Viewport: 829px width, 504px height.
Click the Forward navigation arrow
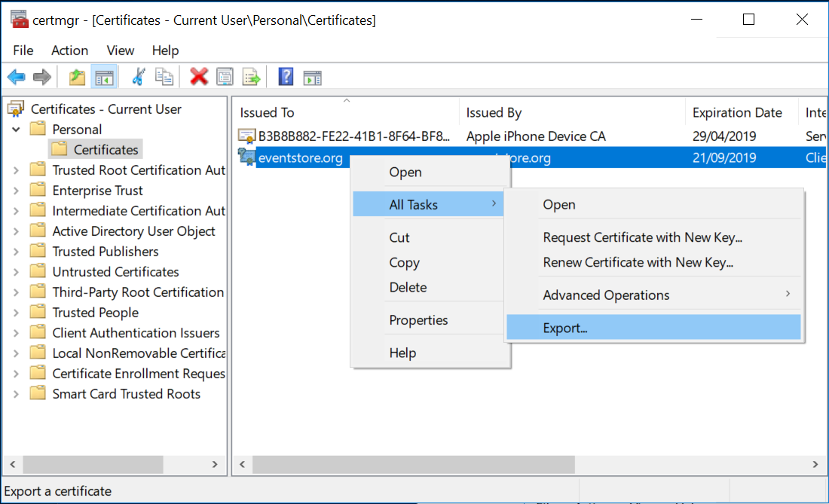point(41,76)
